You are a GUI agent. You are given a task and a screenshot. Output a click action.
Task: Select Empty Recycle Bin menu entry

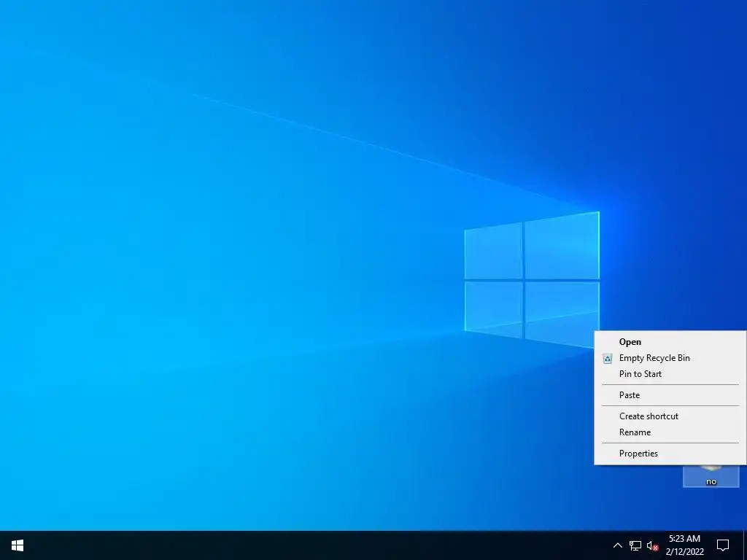(670, 358)
